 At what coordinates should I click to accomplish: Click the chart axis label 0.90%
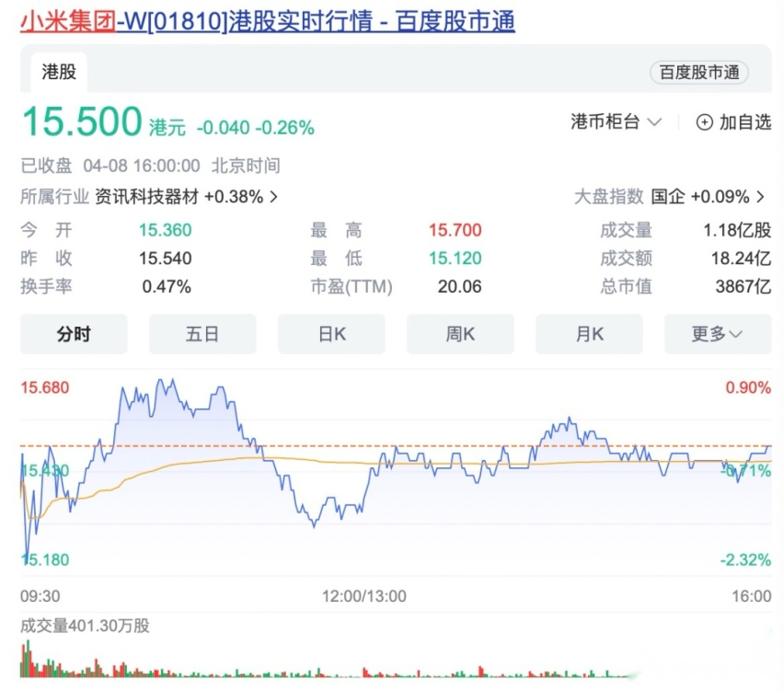tap(748, 387)
